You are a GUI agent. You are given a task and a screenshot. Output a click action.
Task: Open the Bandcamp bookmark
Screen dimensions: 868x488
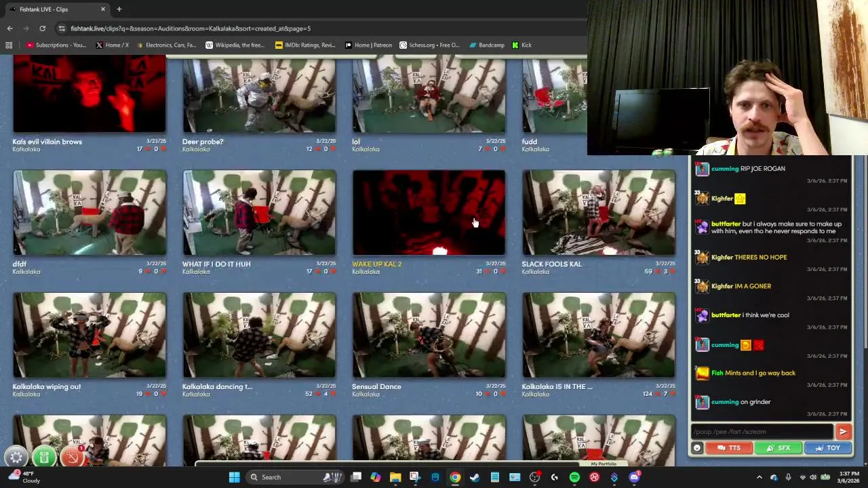point(486,45)
